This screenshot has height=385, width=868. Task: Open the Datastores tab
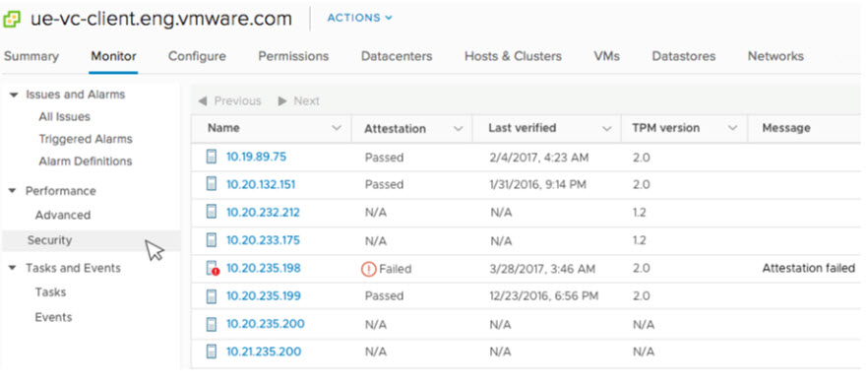tap(684, 56)
